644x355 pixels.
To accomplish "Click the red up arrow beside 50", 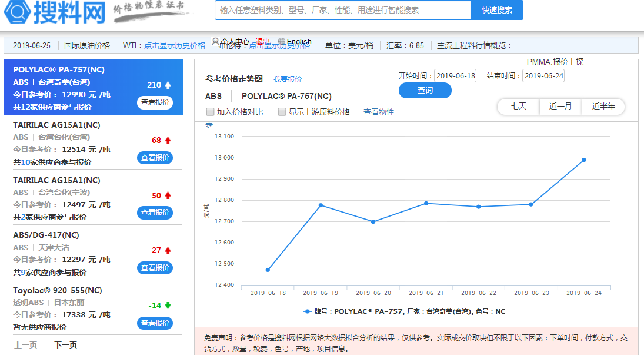I will pyautogui.click(x=168, y=195).
